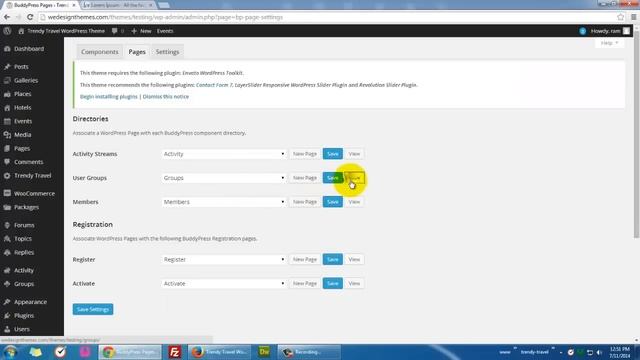Image resolution: width=640 pixels, height=360 pixels.
Task: Click View for the Activate row
Action: (354, 284)
